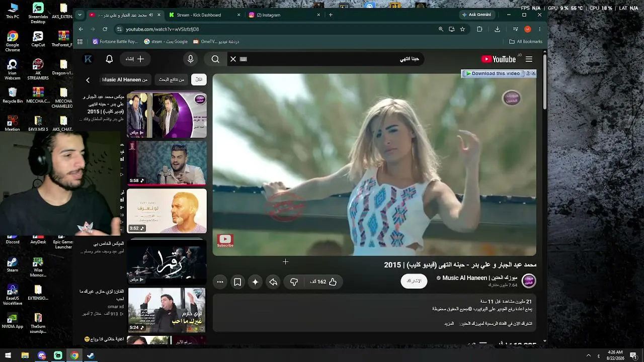Like the video with 162 thumbs-up
Screen dimensions: 644x362
tap(323, 282)
